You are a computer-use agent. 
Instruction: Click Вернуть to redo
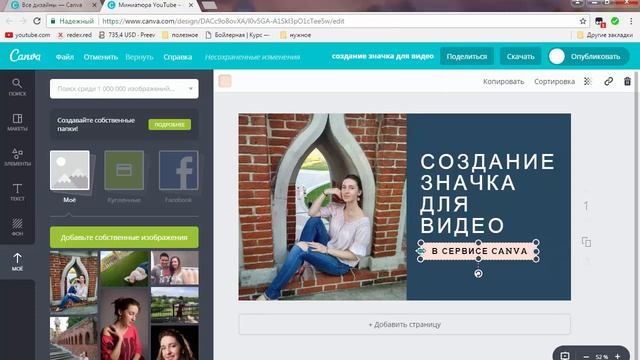pyautogui.click(x=139, y=57)
